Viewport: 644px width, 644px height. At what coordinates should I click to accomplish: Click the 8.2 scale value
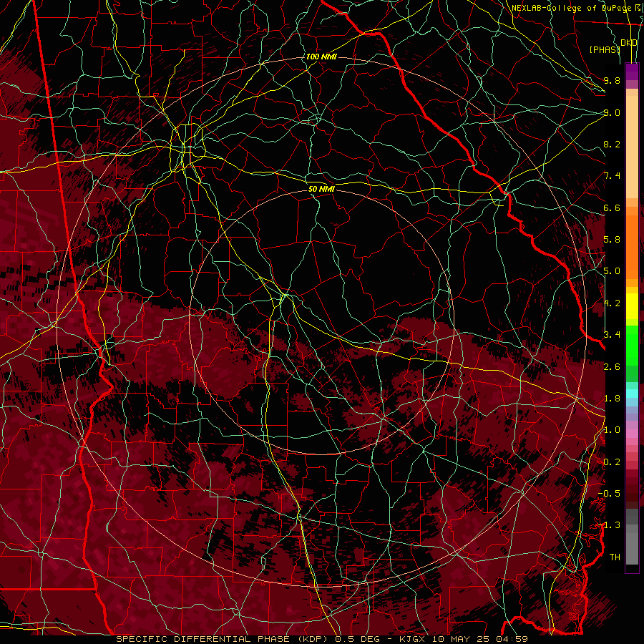(612, 144)
